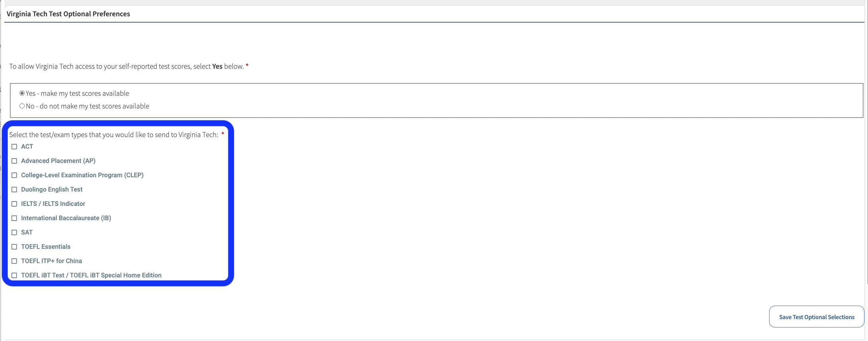Click the red asterisk after "send to Virginia Tech:"
Screen dimensions: 868x341
223,134
